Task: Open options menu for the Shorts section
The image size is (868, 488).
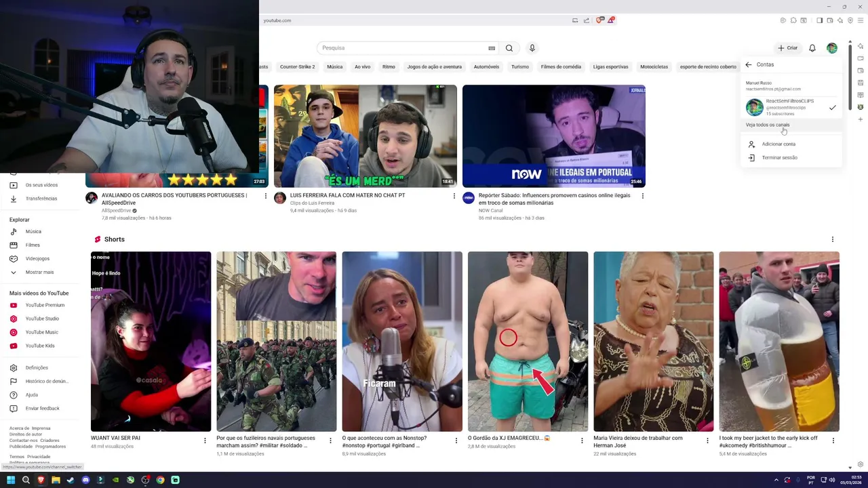Action: 833,239
